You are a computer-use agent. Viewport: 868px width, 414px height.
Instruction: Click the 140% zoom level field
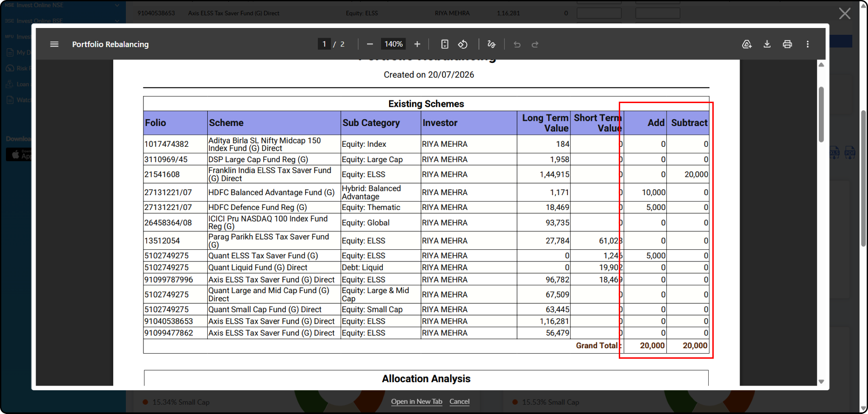(393, 44)
